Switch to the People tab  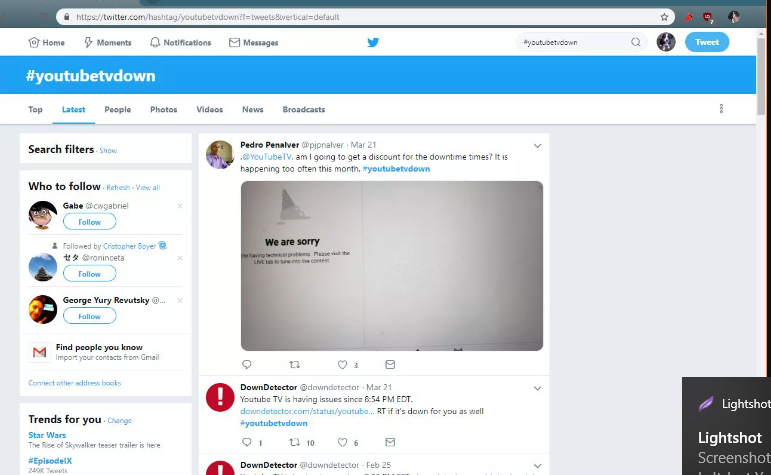(118, 109)
